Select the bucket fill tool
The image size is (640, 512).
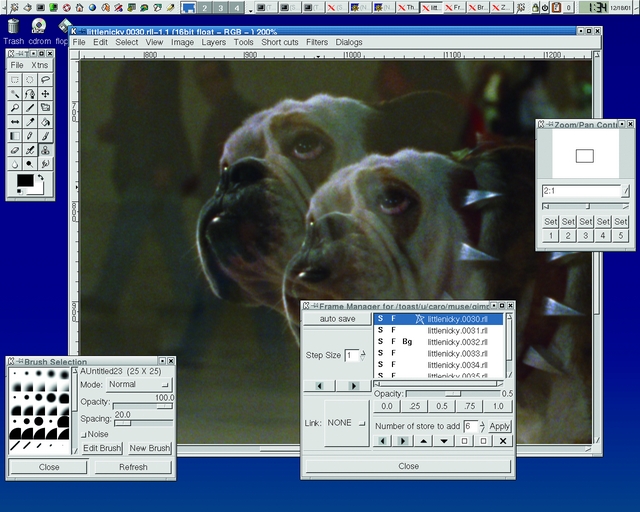[x=45, y=121]
